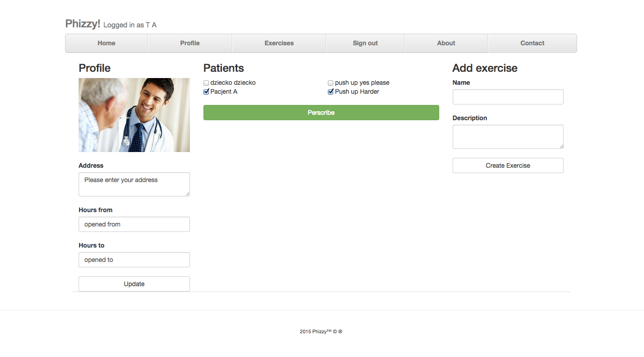Uncheck the Push up Harder checkbox
The image size is (644, 357).
coord(331,92)
